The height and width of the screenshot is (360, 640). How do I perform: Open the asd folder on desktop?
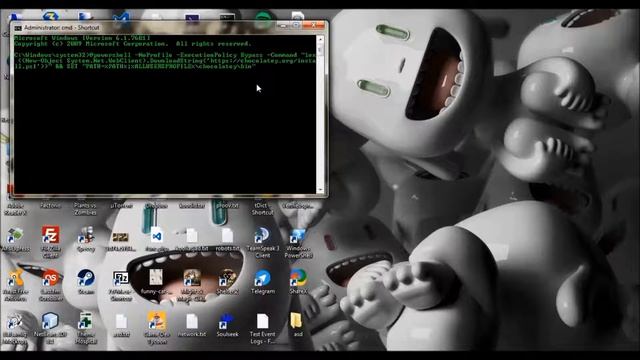tap(297, 321)
